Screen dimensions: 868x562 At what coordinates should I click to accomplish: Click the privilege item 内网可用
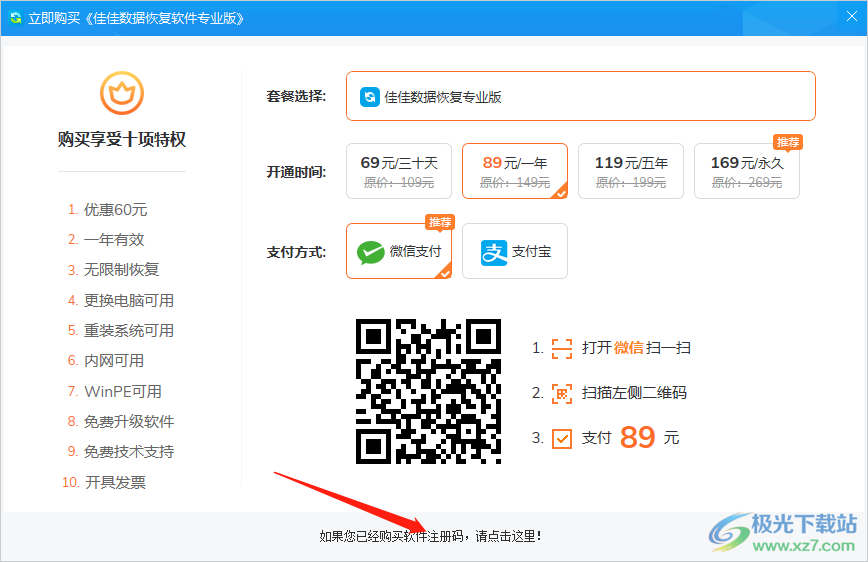coord(106,360)
